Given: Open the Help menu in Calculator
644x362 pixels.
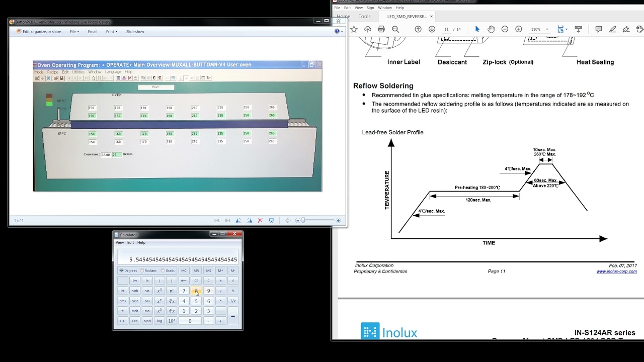Looking at the screenshot, I should tap(141, 242).
